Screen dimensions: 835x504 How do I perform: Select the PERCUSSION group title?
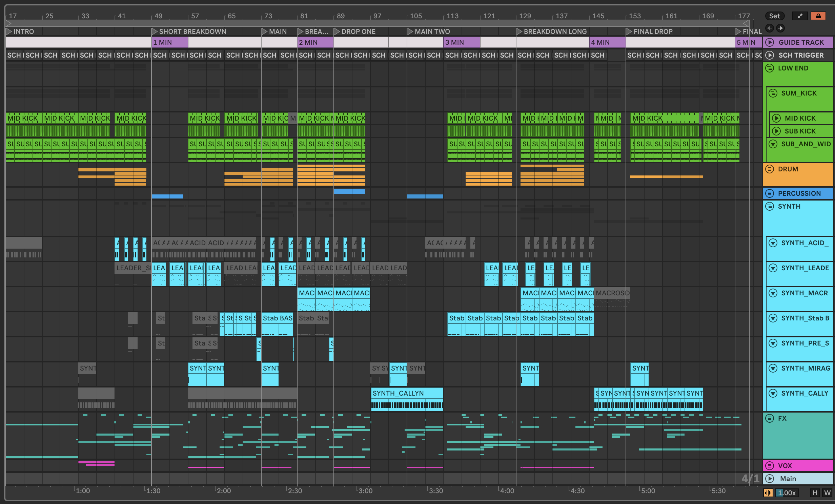click(x=799, y=193)
